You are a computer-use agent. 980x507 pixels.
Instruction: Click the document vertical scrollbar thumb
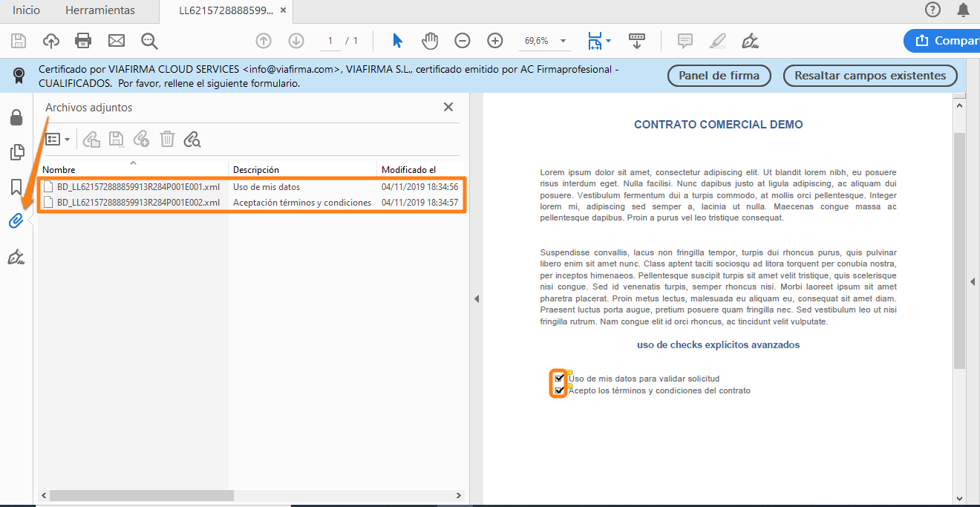click(x=959, y=251)
